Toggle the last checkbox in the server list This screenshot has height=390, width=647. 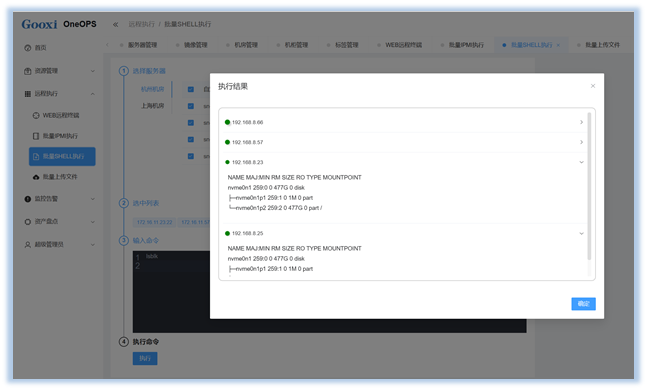click(191, 156)
